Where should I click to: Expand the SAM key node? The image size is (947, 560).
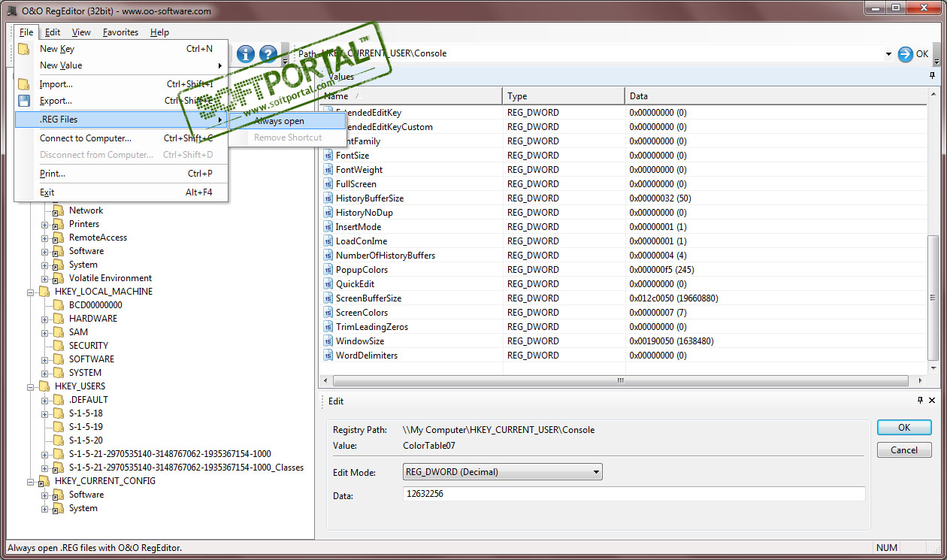pos(45,332)
